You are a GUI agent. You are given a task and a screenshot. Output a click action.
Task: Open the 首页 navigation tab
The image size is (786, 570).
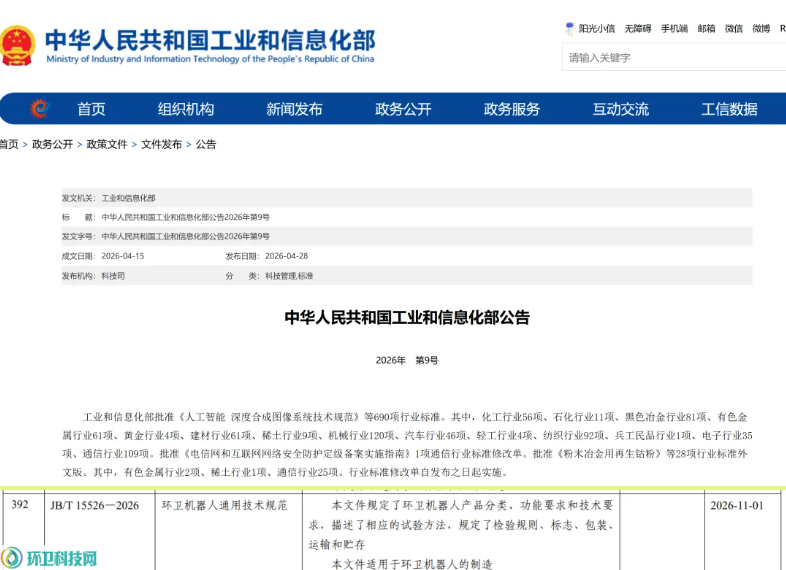tap(91, 109)
